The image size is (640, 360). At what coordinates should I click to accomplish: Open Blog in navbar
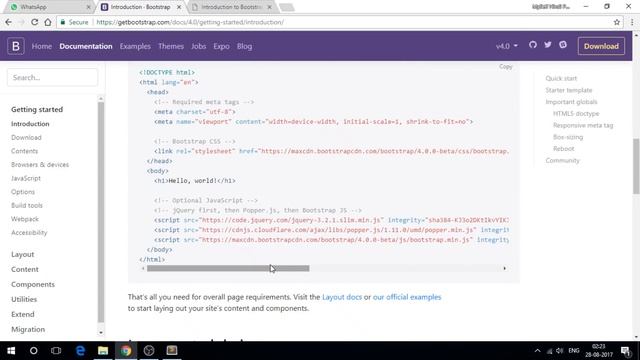click(244, 46)
